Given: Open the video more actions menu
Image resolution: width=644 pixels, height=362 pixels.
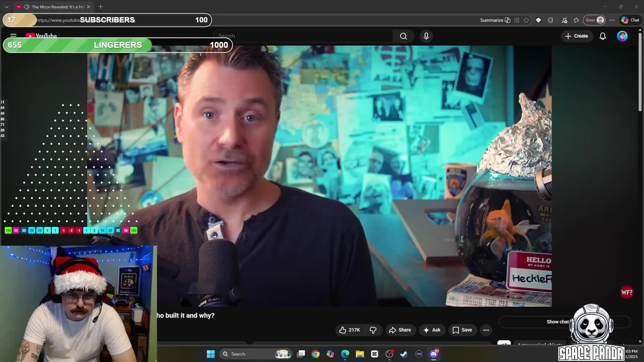Looking at the screenshot, I should pos(486,330).
